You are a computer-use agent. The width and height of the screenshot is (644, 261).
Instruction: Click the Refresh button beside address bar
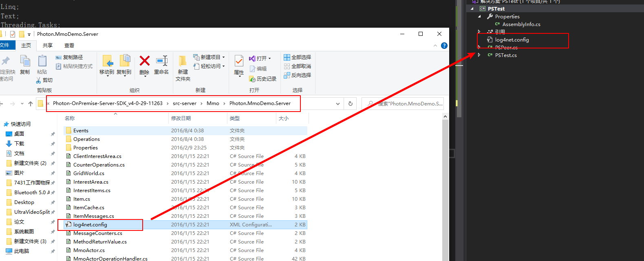coord(351,104)
